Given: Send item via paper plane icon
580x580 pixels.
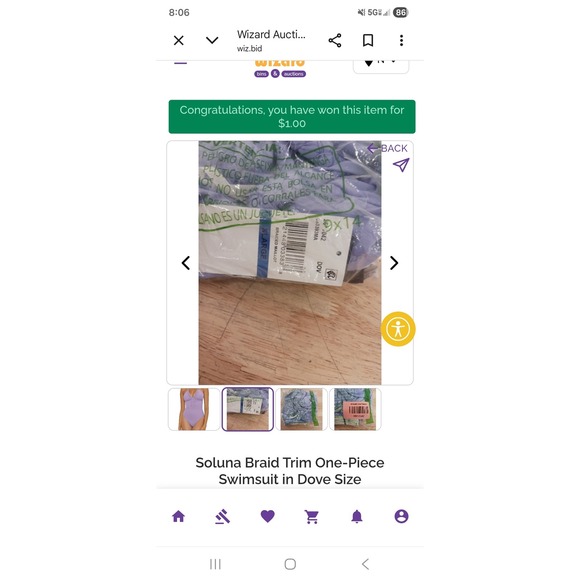Looking at the screenshot, I should 401,165.
